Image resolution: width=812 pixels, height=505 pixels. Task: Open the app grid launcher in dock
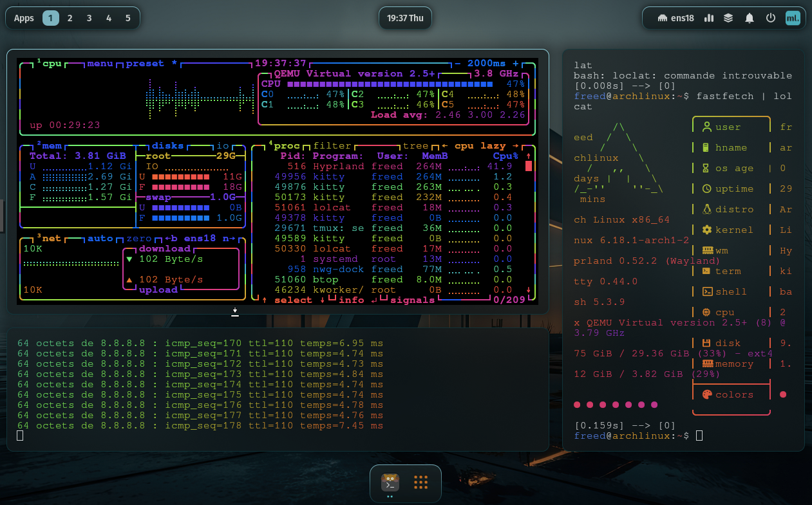(421, 482)
